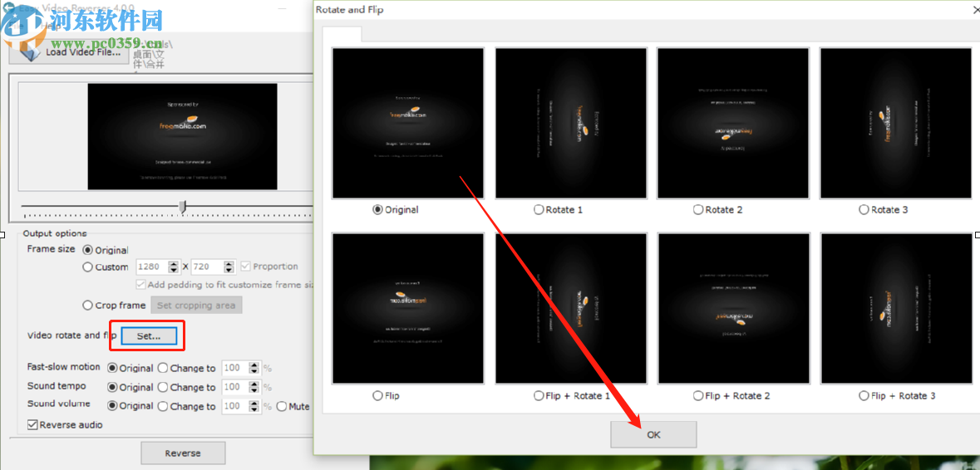Image resolution: width=980 pixels, height=470 pixels.
Task: Toggle the Reverse audio checkbox
Action: [66, 425]
